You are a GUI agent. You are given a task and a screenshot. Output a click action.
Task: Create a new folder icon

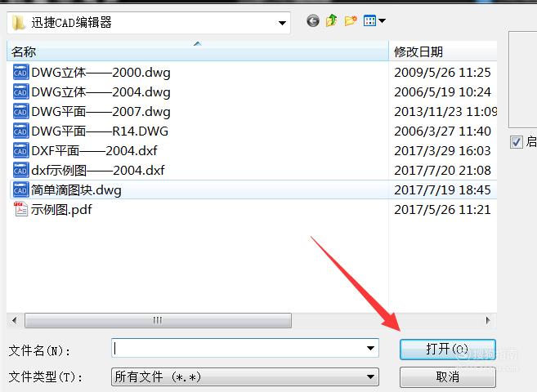[x=351, y=21]
